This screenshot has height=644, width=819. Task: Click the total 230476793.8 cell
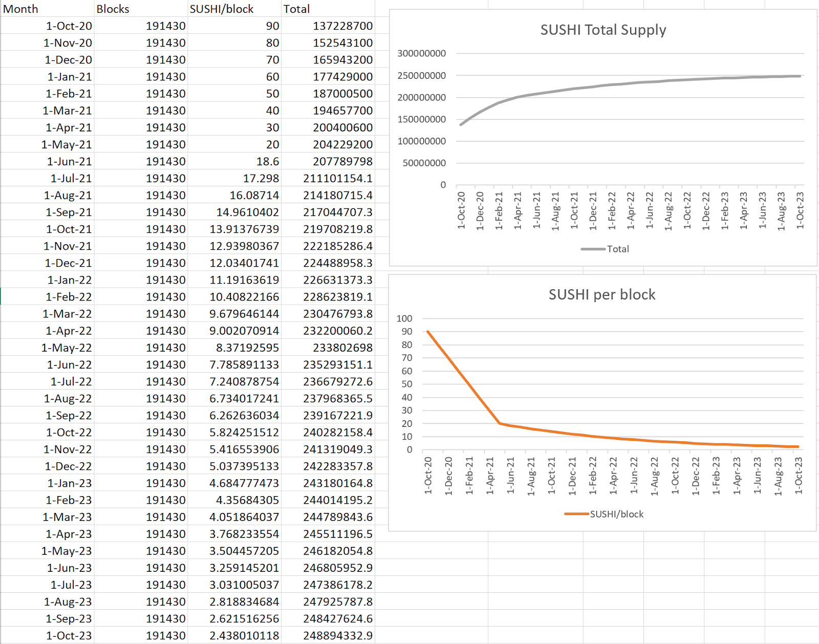point(328,313)
